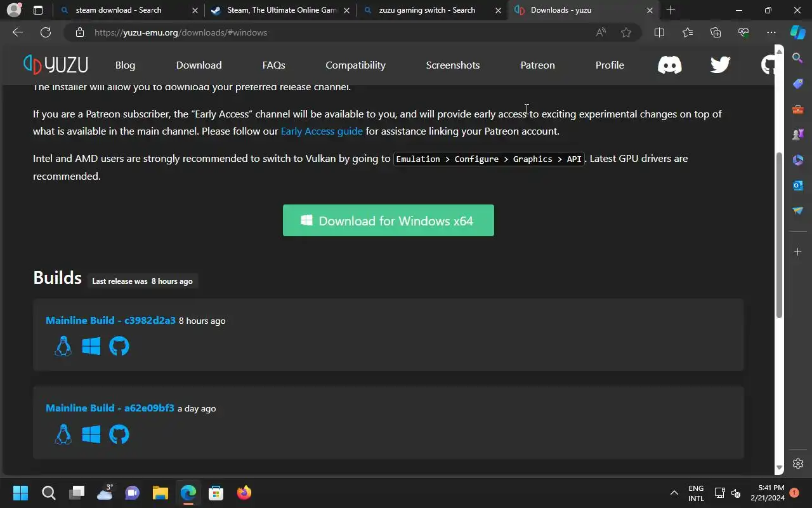Open tab actions menu button
The height and width of the screenshot is (508, 812).
38,10
